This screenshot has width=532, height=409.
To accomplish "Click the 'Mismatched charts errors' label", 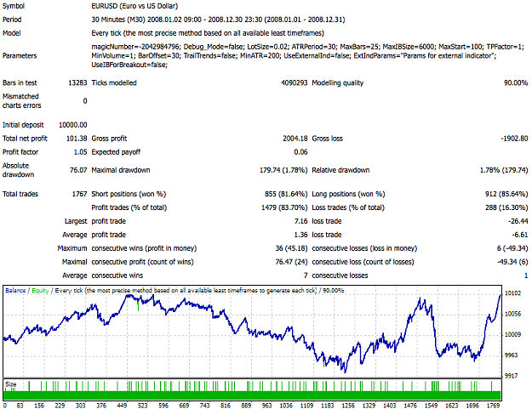I will 22,101.
